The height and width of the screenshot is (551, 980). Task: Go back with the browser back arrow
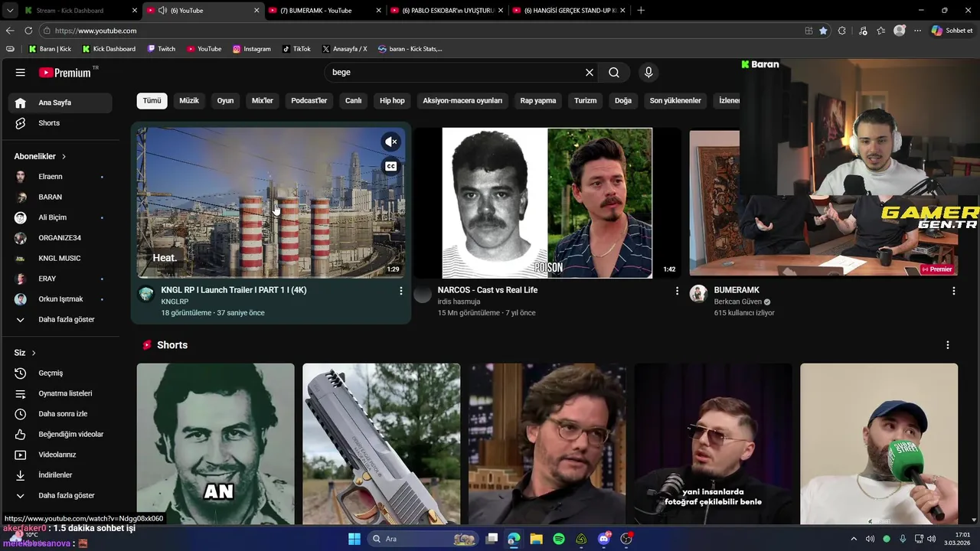(x=10, y=31)
